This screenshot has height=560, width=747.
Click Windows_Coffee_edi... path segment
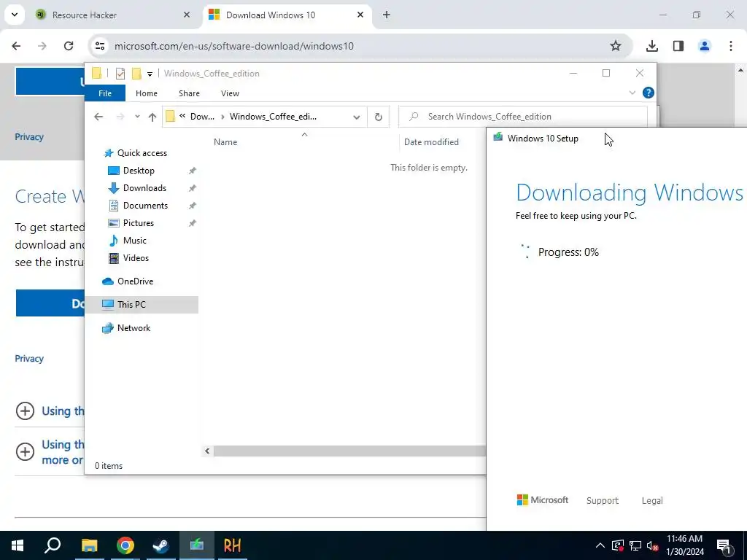273,117
